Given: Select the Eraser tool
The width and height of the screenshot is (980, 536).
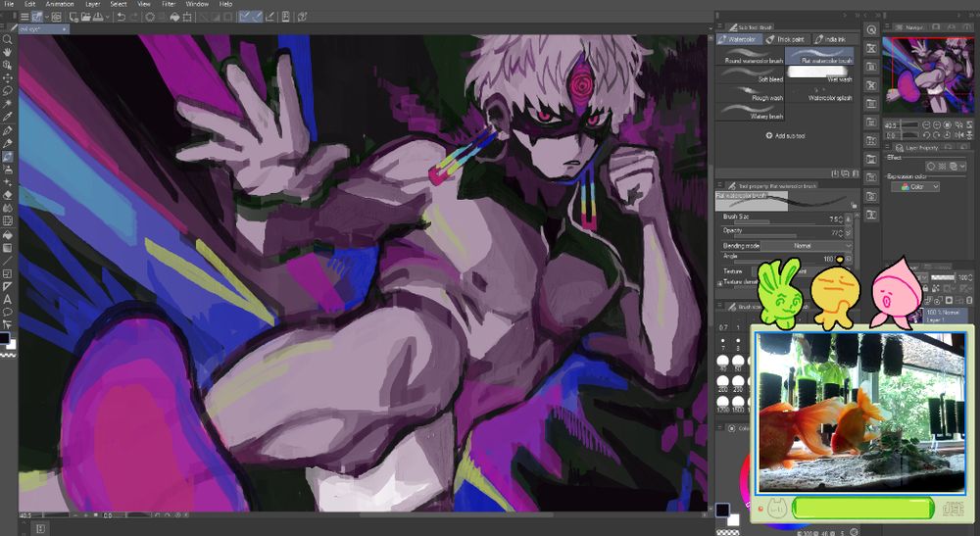Looking at the screenshot, I should (8, 194).
